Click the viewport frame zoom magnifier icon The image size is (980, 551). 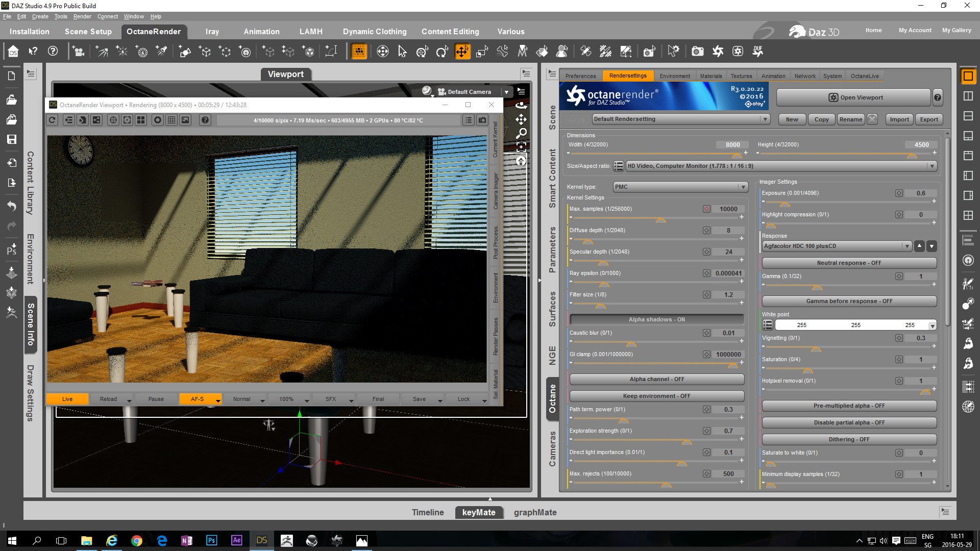click(521, 133)
